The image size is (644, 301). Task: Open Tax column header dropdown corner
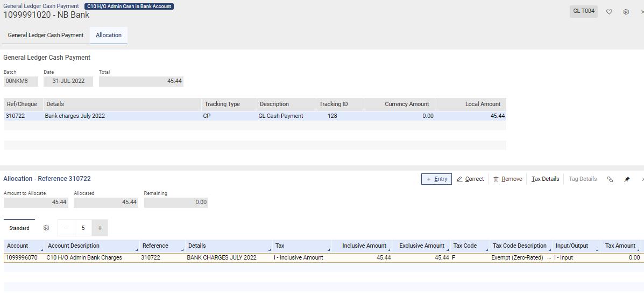[329, 250]
